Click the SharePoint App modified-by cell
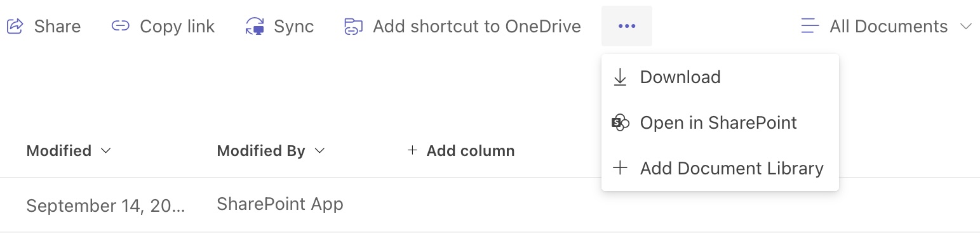Screen dimensions: 980x234 tap(280, 204)
